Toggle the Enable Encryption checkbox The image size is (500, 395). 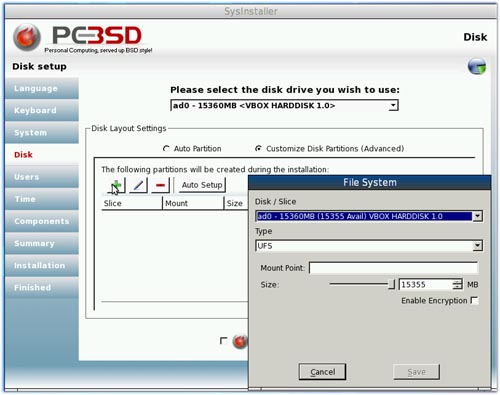pos(474,300)
